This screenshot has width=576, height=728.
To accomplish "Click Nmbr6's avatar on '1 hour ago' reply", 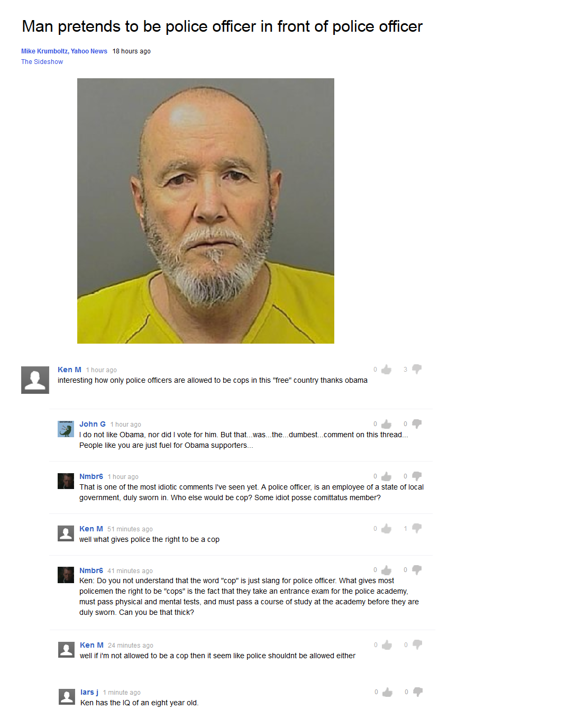I will pos(66,481).
